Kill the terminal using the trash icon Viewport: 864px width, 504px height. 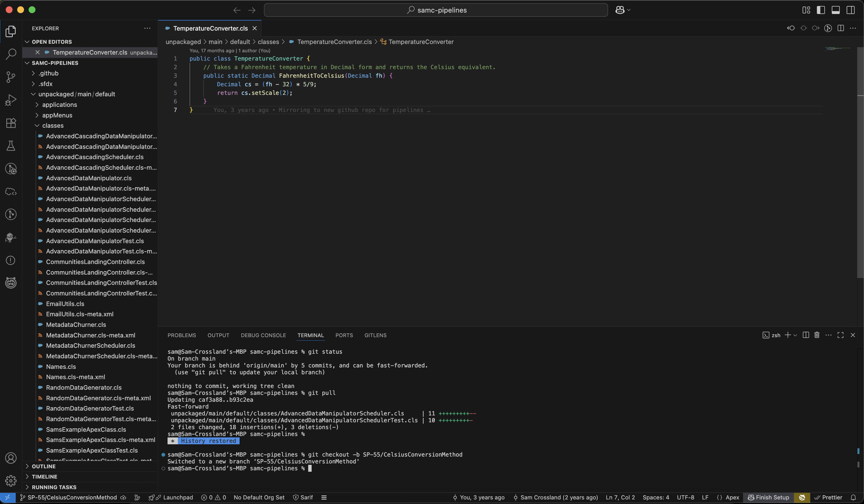[x=817, y=335]
